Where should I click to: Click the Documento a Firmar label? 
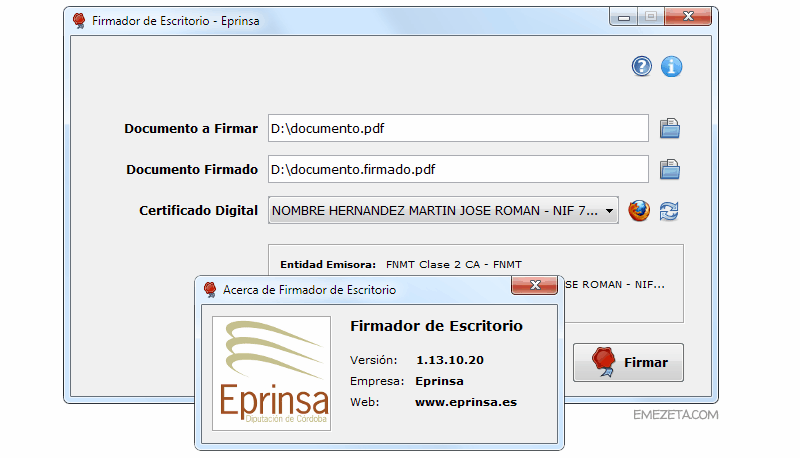[191, 129]
